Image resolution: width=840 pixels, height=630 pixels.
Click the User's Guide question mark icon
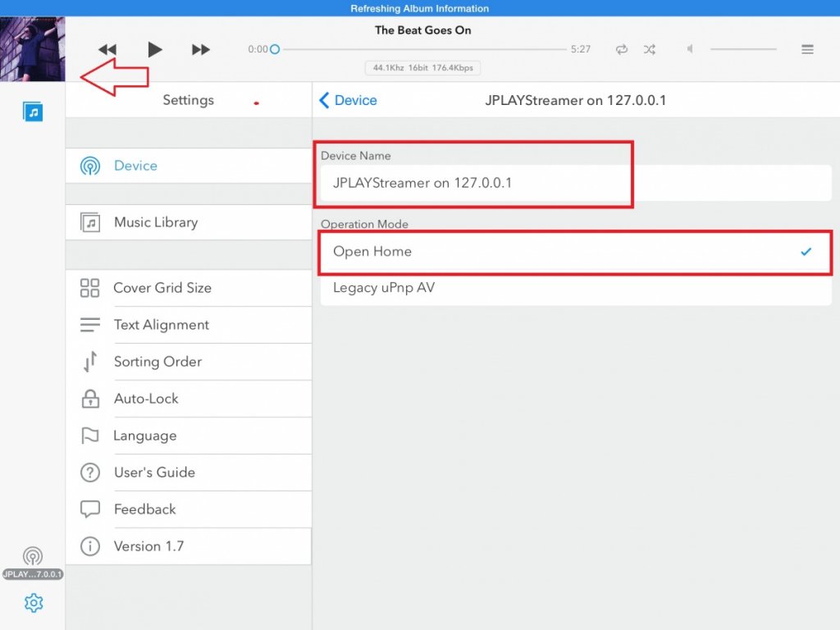90,472
